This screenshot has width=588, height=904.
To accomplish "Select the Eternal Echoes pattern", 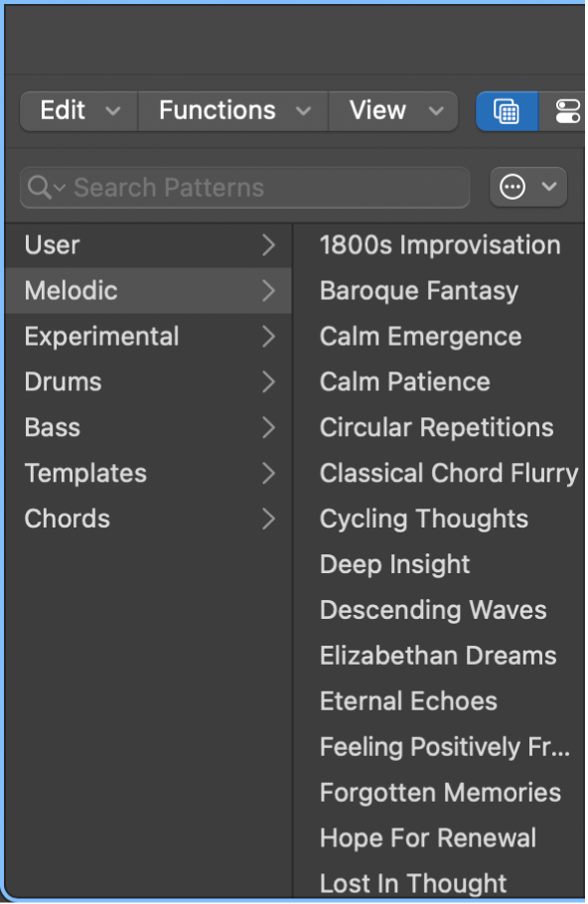I will coord(408,701).
